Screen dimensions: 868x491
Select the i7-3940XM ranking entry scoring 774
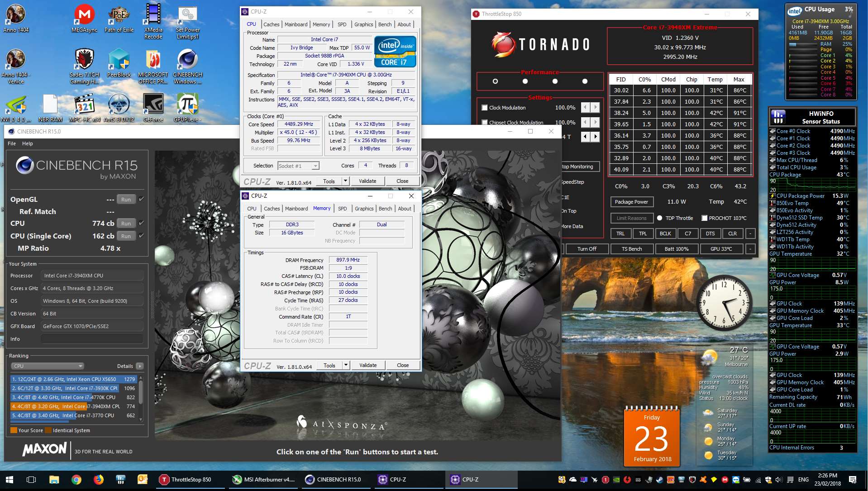74,406
